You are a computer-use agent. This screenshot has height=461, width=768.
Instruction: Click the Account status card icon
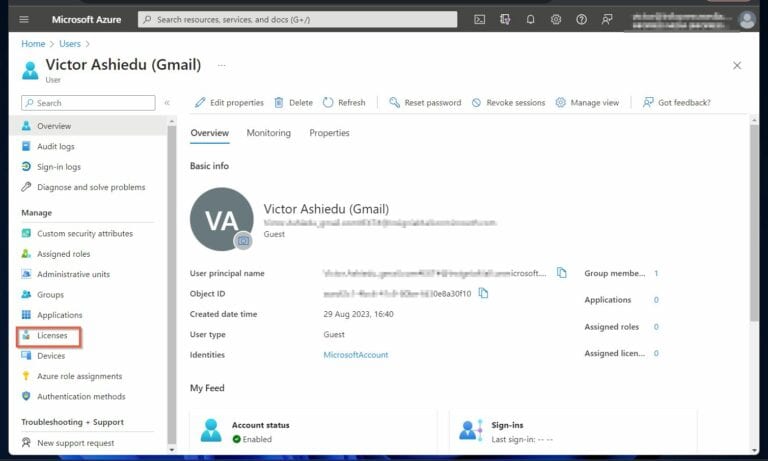pos(211,430)
